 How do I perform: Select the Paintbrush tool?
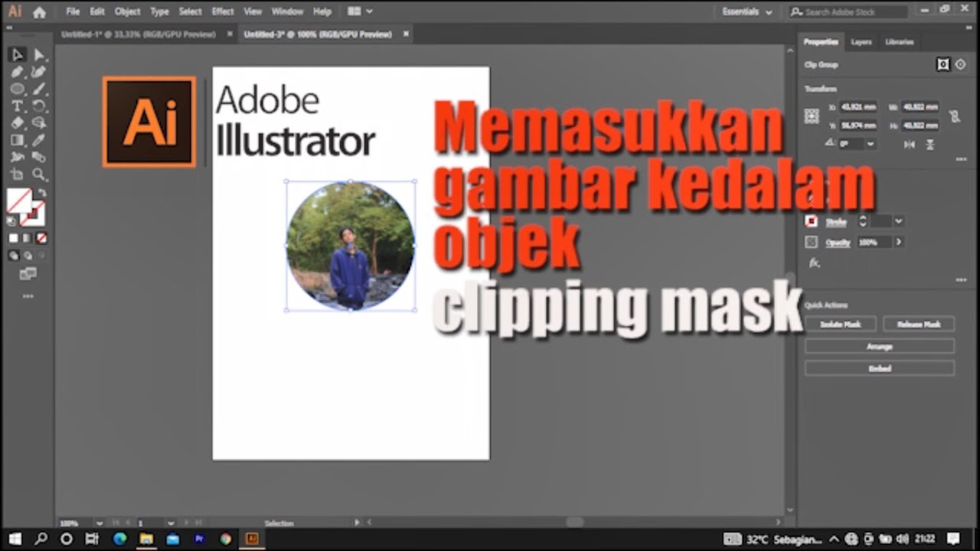40,89
